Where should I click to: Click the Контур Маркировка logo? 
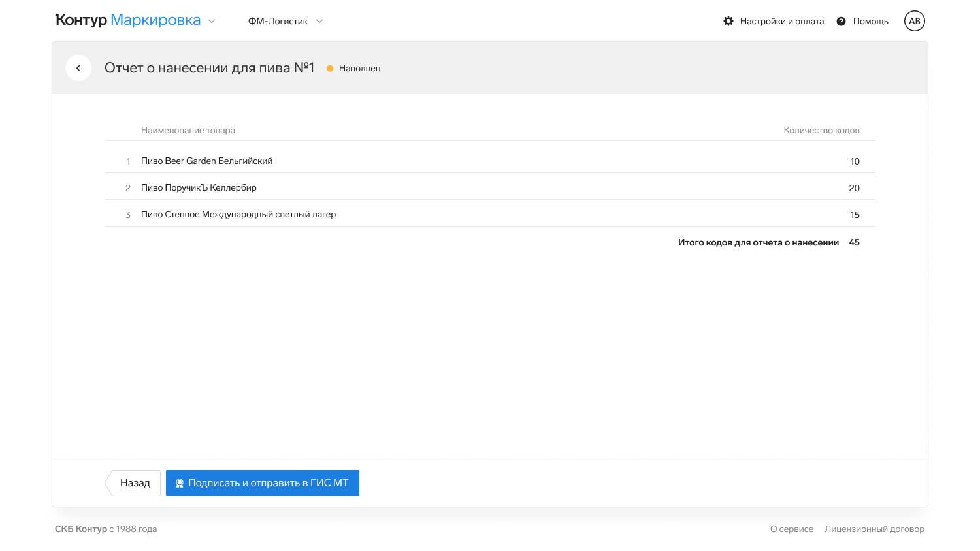[x=128, y=20]
